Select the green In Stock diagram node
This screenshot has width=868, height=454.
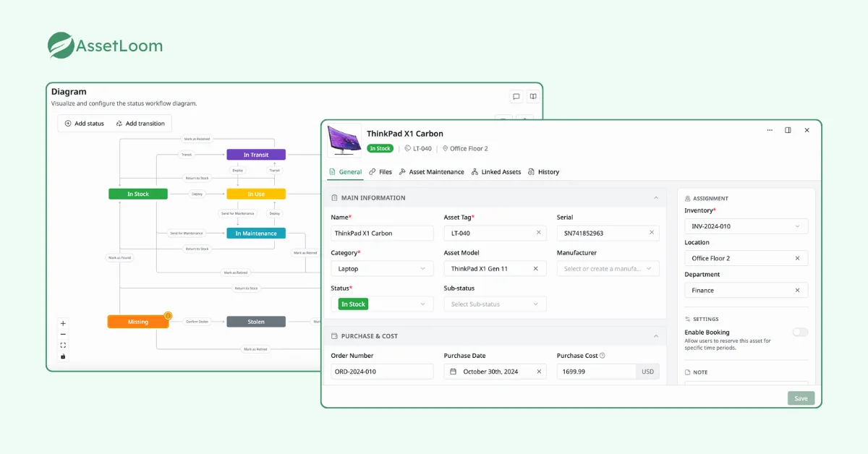(x=138, y=194)
